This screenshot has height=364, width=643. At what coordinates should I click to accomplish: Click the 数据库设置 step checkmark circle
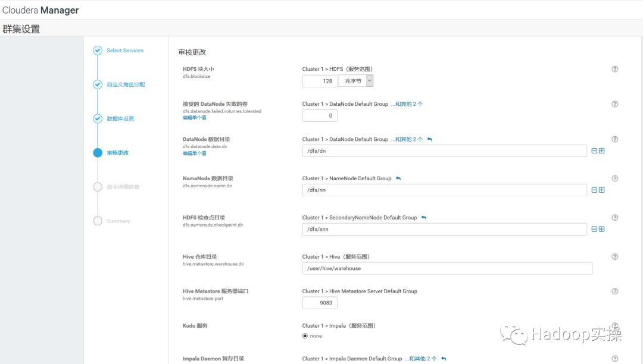(x=98, y=119)
